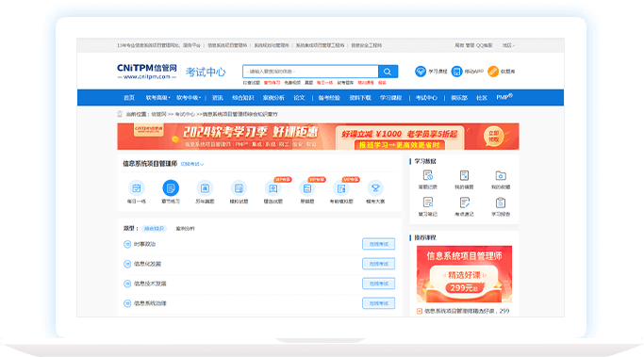
Task: Expand the 切换考试 dropdown
Action: point(192,164)
